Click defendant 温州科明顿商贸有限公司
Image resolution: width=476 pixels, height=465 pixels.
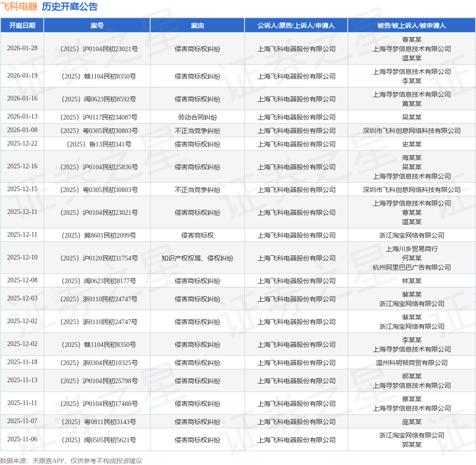(412, 363)
